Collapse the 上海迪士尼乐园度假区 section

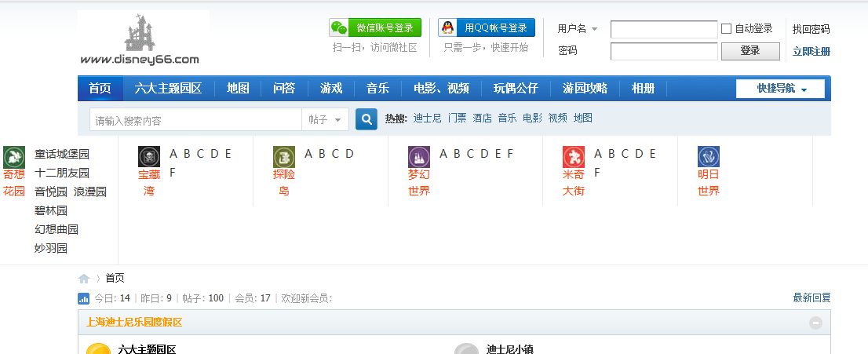(815, 323)
